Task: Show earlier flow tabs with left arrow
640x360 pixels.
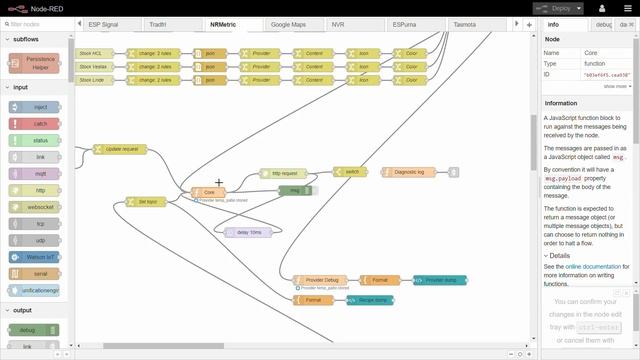Action: coord(80,24)
